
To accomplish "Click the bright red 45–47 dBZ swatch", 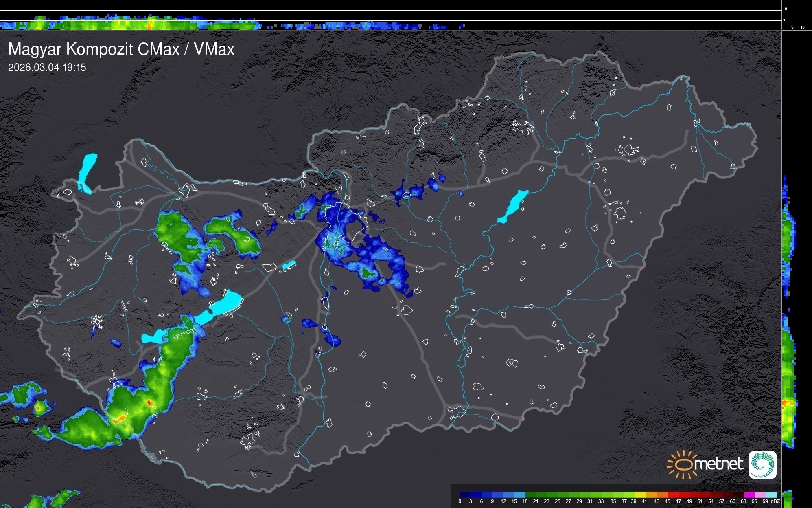I will pyautogui.click(x=673, y=495).
